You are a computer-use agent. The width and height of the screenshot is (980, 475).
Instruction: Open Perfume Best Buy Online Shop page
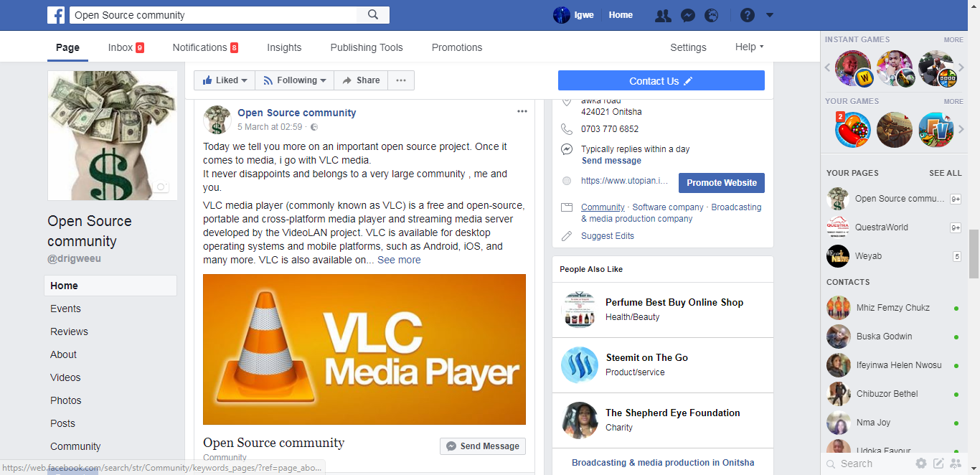[674, 302]
